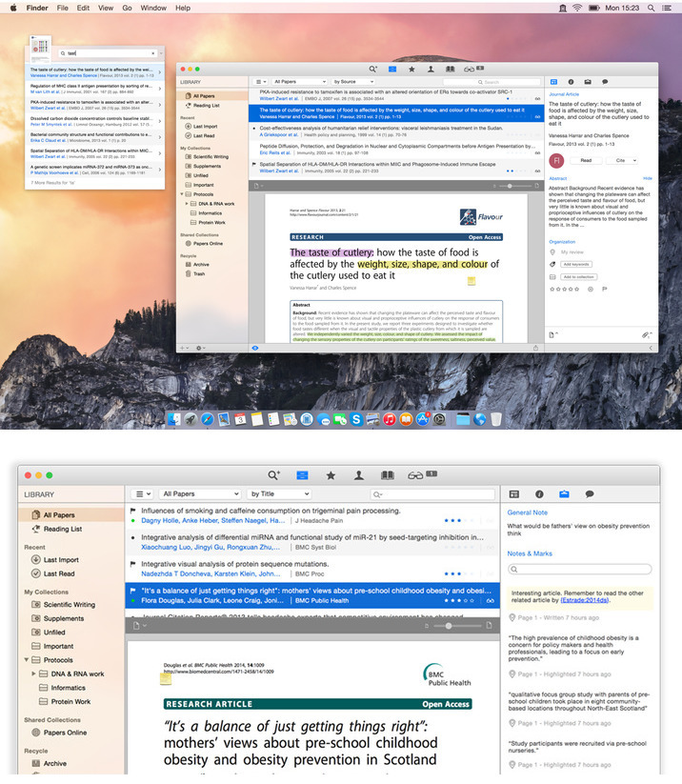Follow the (Estrade:2014ds) link in the note
Viewport: 682px width, 784px height.
pyautogui.click(x=587, y=601)
